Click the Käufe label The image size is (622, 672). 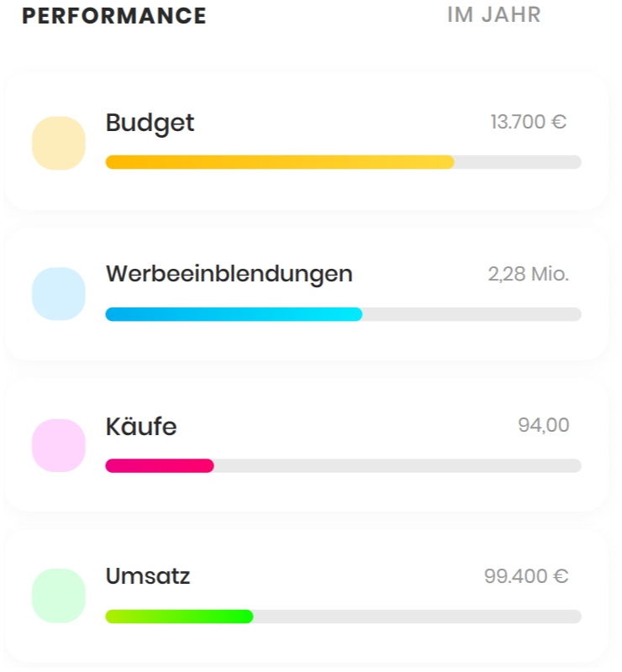pos(141,426)
